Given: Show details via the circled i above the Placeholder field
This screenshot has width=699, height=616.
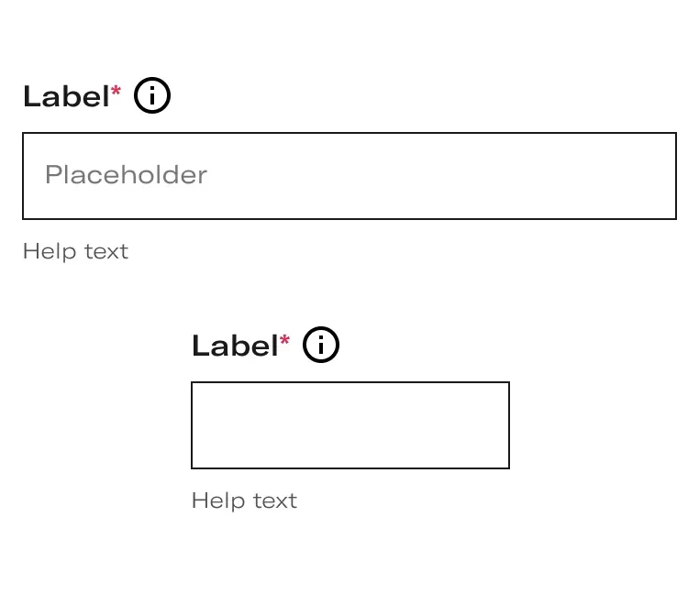Looking at the screenshot, I should [152, 95].
